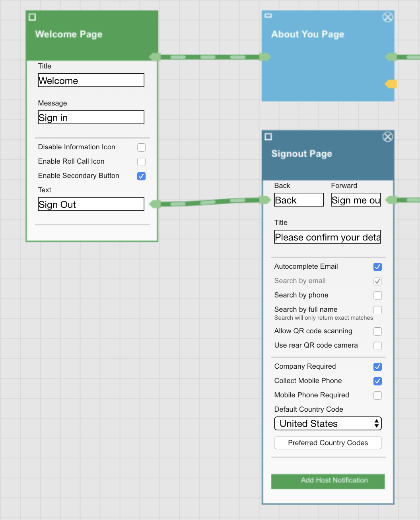This screenshot has height=520, width=420.
Task: Collapse the Welcome Page node using square icon
Action: (x=32, y=17)
